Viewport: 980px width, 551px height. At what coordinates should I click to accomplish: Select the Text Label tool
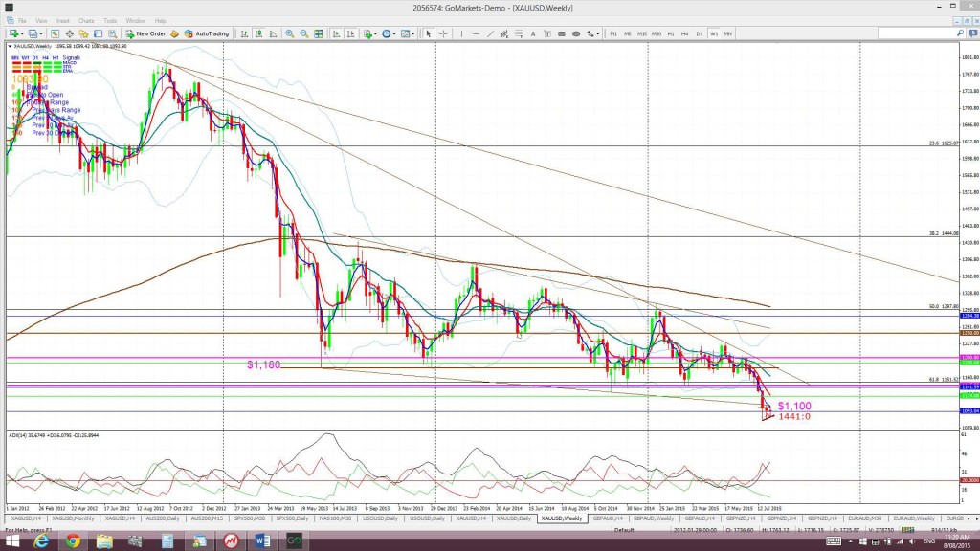tap(547, 33)
